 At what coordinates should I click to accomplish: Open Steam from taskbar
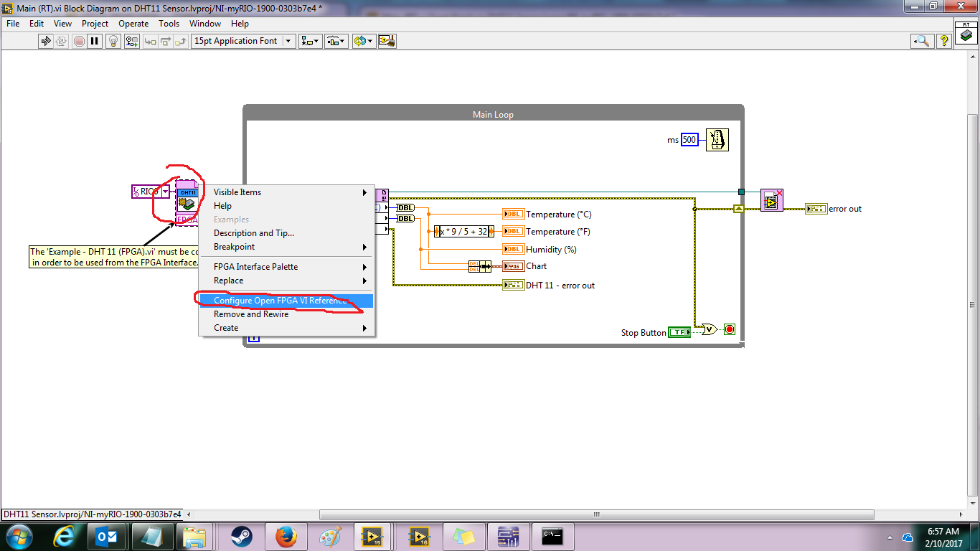pos(241,536)
